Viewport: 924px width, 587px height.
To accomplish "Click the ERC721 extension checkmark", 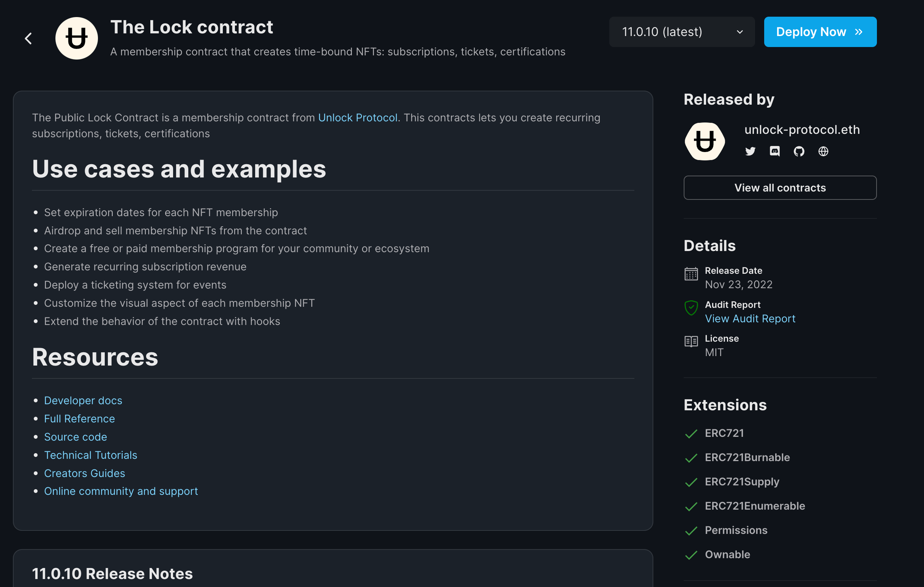I will [x=691, y=434].
